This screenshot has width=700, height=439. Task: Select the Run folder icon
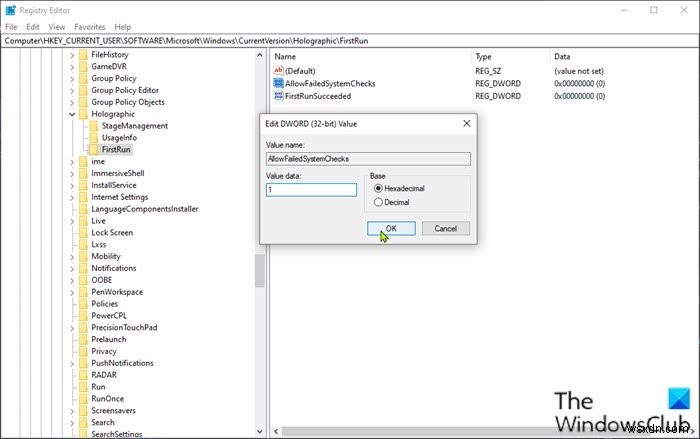pyautogui.click(x=83, y=387)
